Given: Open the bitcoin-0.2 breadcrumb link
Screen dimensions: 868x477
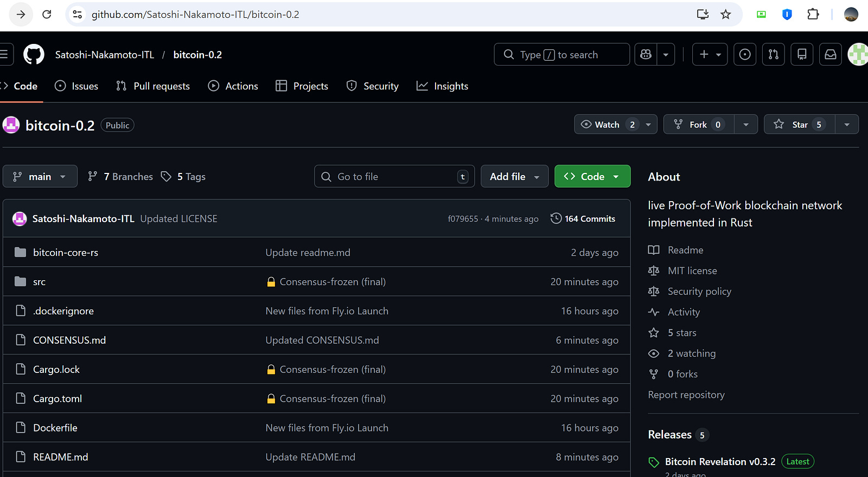Looking at the screenshot, I should click(x=197, y=55).
